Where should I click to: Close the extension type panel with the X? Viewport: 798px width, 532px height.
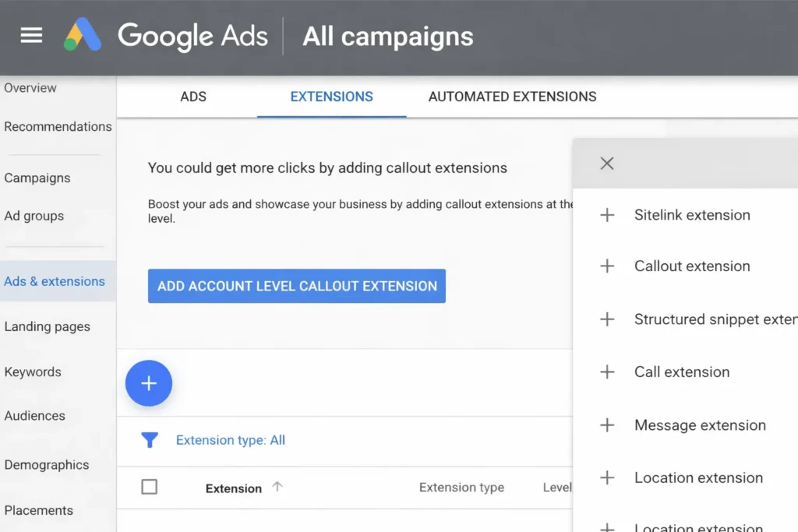(607, 163)
